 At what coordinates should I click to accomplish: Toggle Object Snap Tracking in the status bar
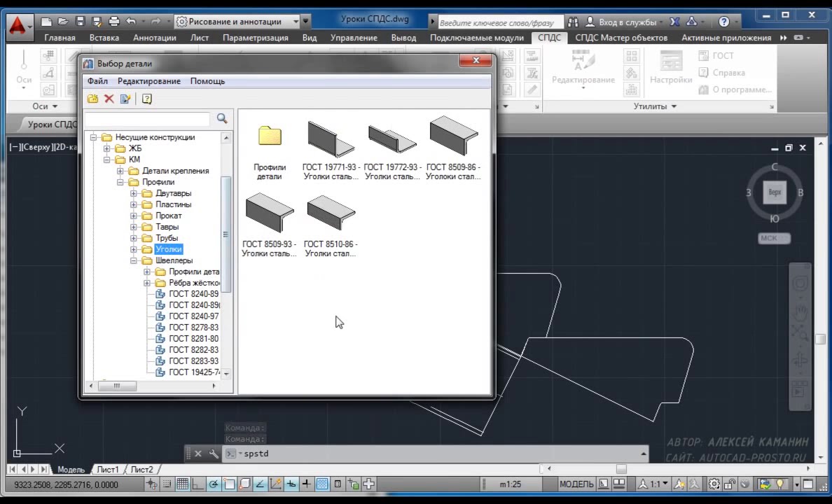pyautogui.click(x=260, y=484)
